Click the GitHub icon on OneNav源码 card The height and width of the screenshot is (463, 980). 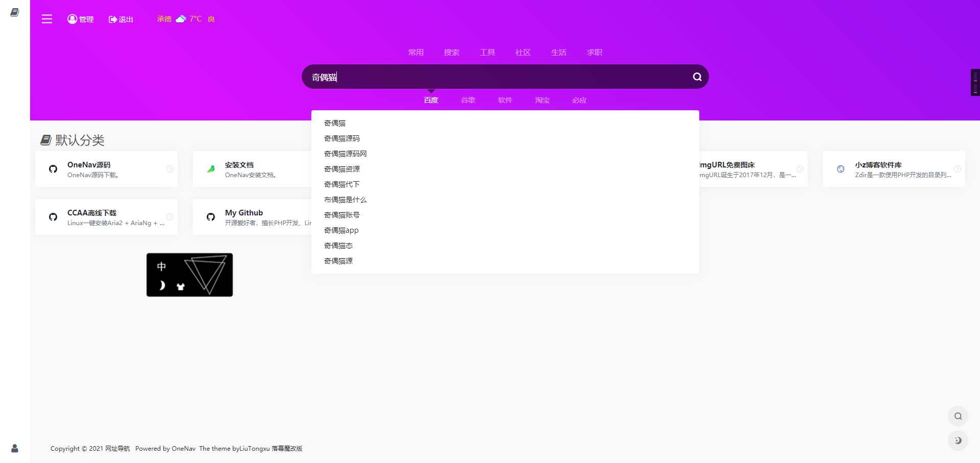(x=53, y=169)
